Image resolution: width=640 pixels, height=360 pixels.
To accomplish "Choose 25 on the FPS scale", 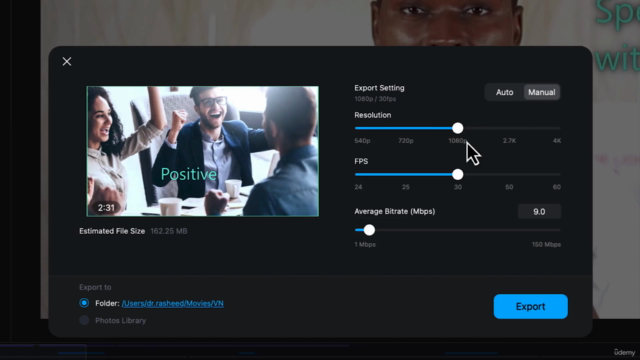I will click(406, 187).
